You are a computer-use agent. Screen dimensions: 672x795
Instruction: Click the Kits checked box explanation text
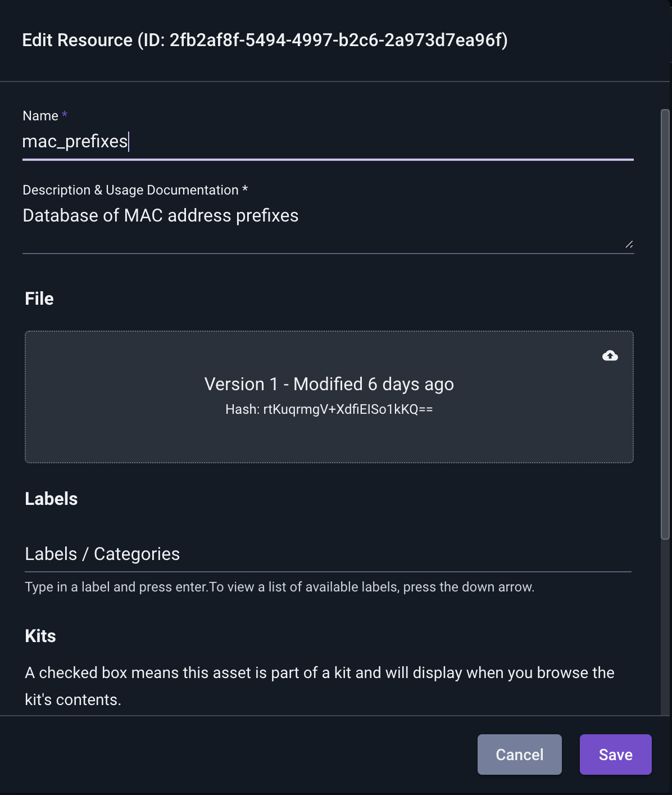(x=320, y=686)
